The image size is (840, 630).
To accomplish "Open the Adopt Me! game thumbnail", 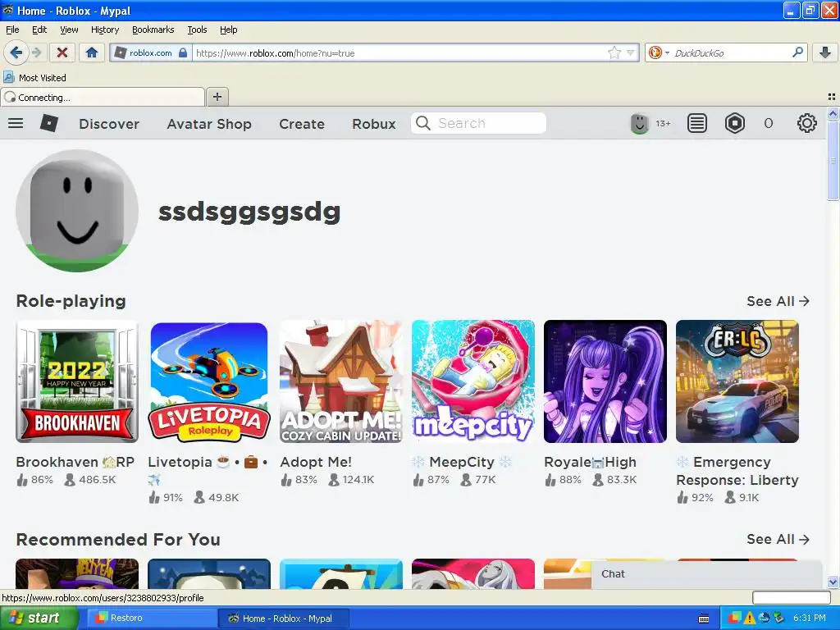I will (x=341, y=381).
